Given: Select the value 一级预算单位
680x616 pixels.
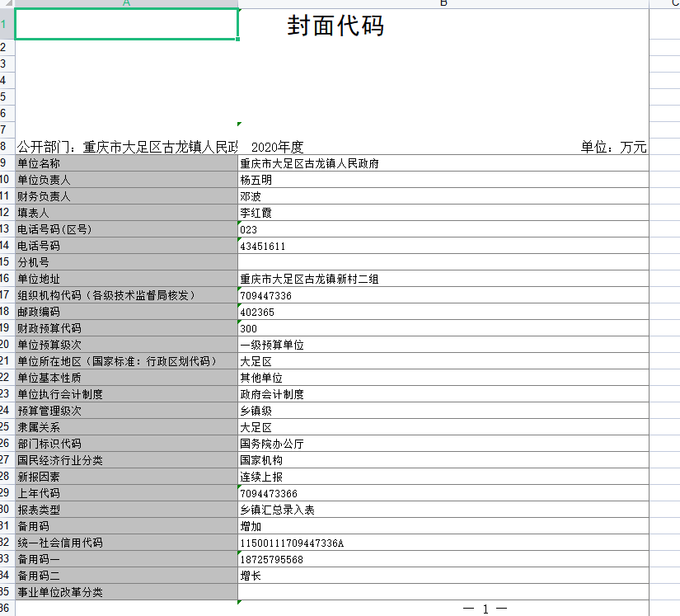Looking at the screenshot, I should point(443,345).
